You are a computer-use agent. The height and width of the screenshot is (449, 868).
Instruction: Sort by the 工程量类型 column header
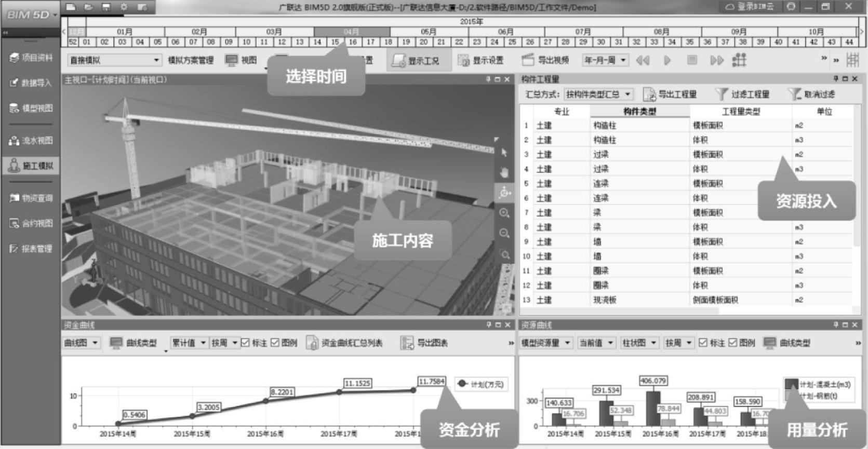coord(741,112)
